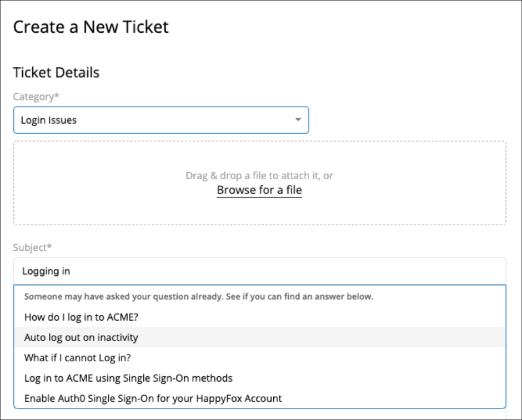This screenshot has width=522, height=420.
Task: Click the 'Create a New Ticket' heading
Action: [91, 27]
